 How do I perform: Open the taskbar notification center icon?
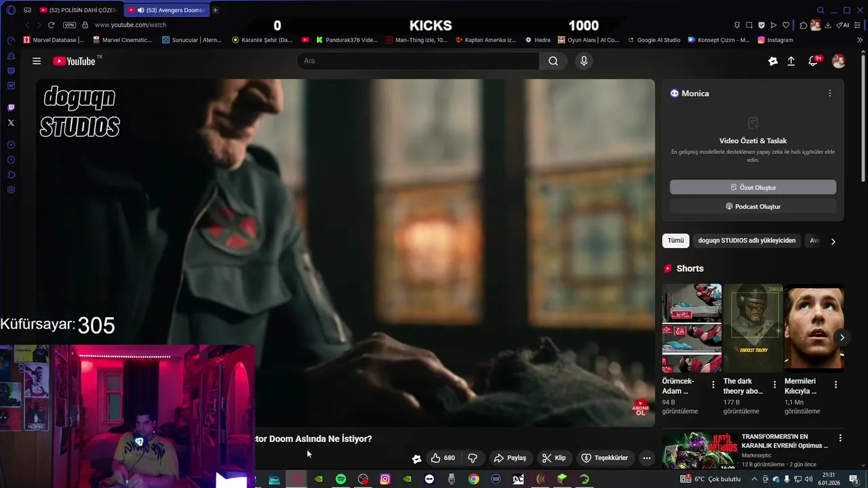(854, 479)
